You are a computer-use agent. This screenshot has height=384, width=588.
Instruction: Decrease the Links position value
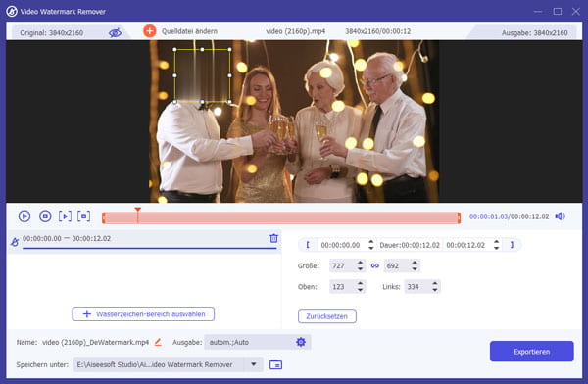click(435, 290)
